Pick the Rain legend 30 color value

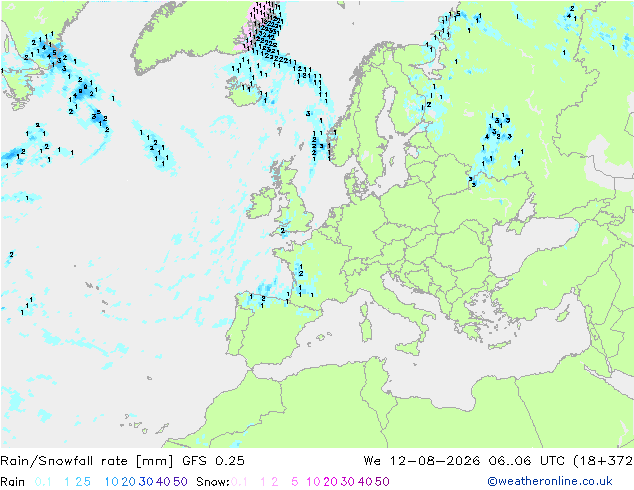coord(146,482)
